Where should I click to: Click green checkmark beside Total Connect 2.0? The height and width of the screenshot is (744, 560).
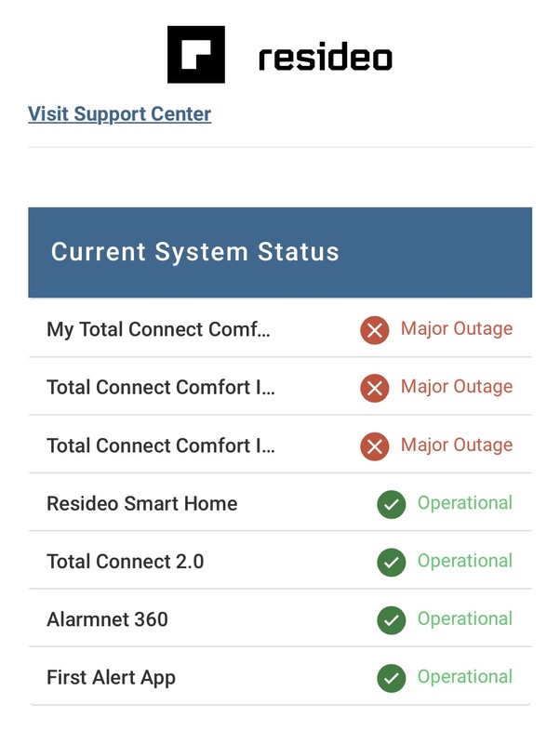tap(392, 562)
